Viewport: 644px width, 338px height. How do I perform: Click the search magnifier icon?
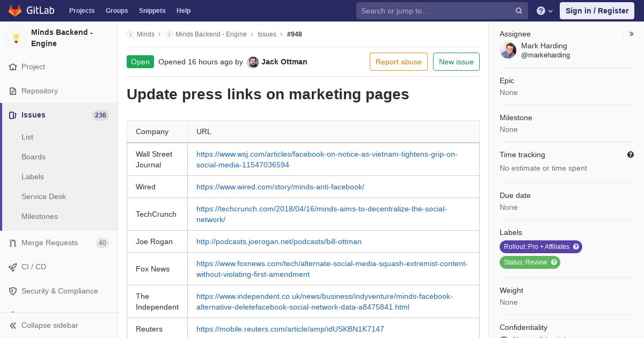point(519,11)
